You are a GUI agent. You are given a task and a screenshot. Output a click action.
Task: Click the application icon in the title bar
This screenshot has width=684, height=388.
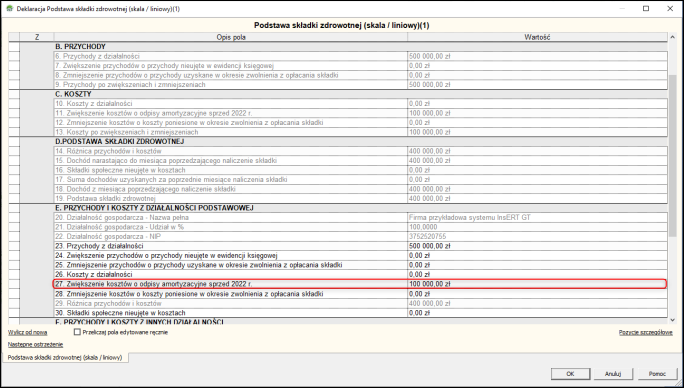(9, 9)
